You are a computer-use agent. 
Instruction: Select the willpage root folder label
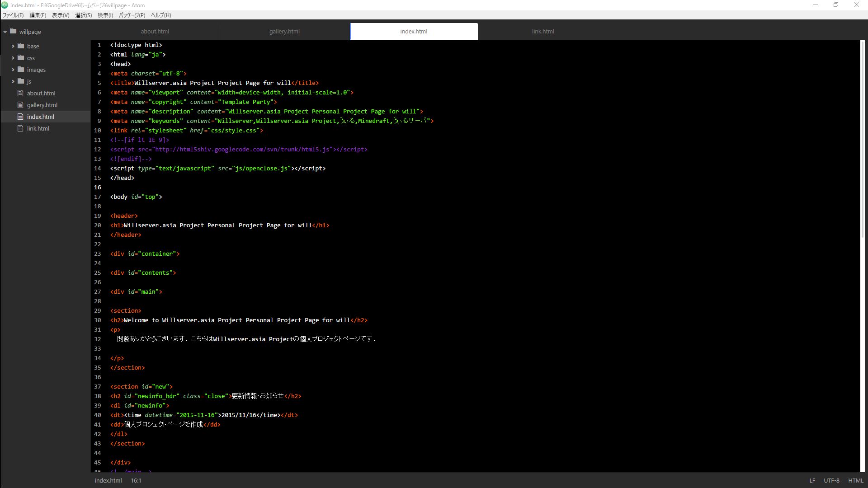[30, 32]
